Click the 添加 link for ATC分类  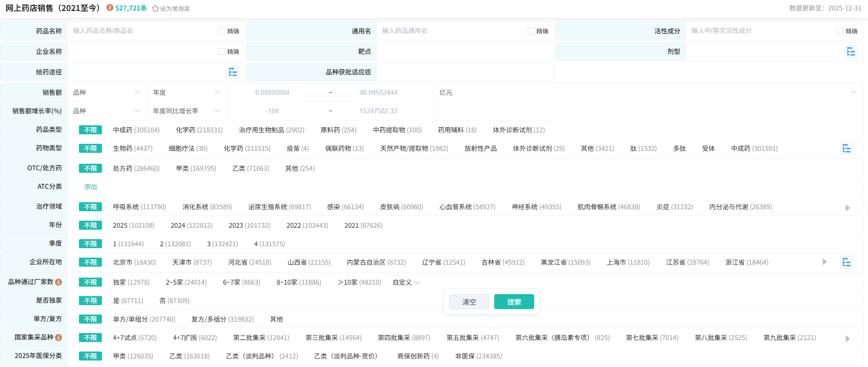pyautogui.click(x=90, y=187)
